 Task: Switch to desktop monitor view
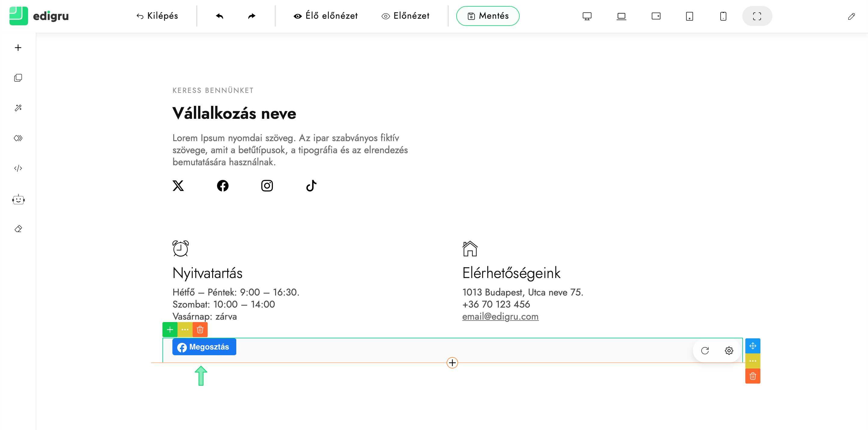tap(587, 16)
